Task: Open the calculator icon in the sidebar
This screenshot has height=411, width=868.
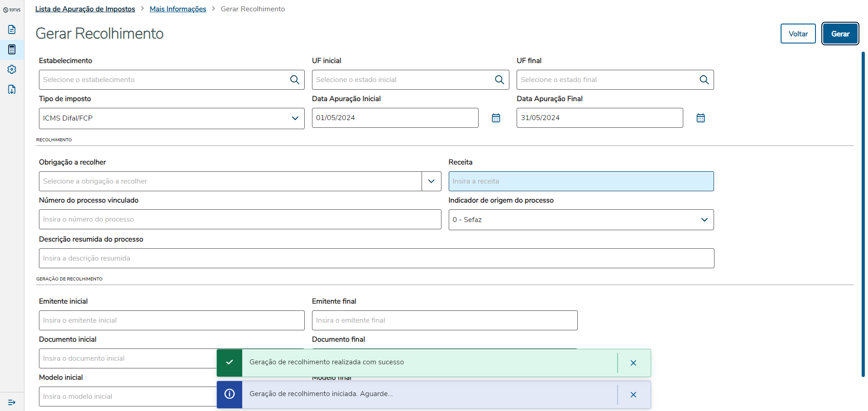Action: [x=12, y=49]
